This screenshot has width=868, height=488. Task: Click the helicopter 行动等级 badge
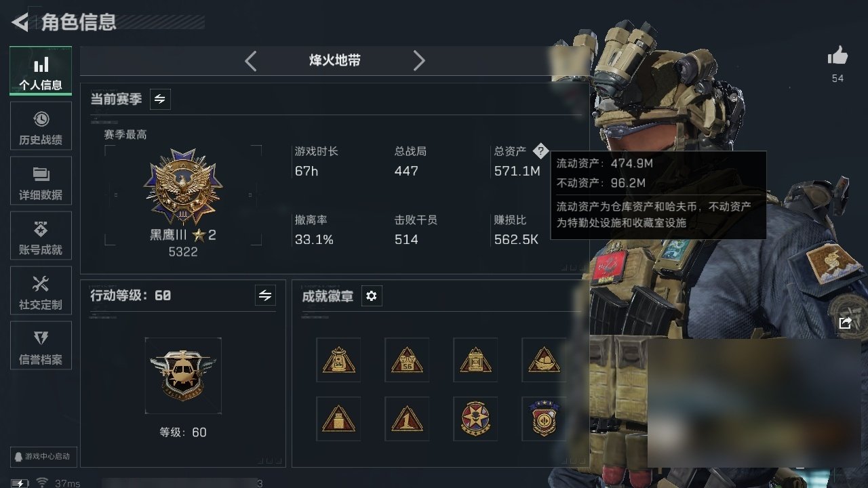point(183,375)
